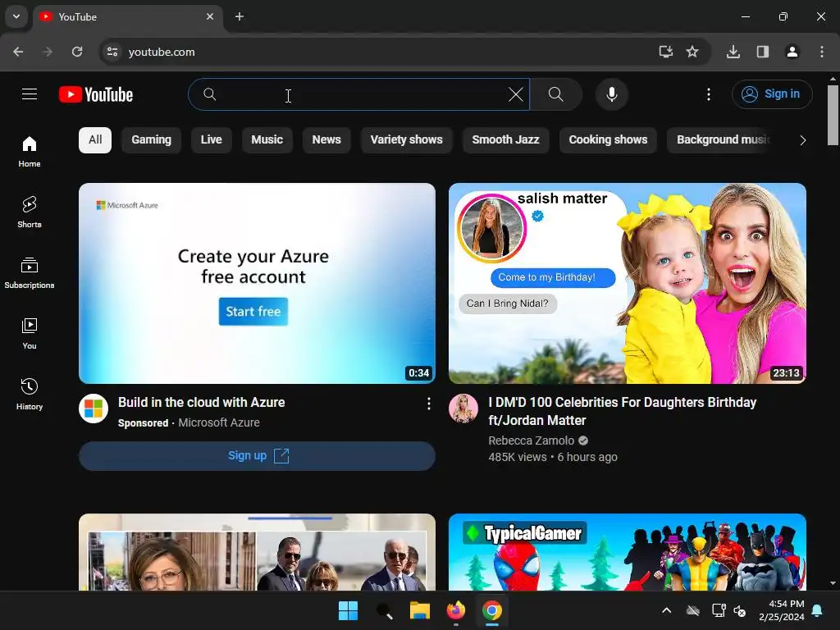Image resolution: width=840 pixels, height=630 pixels.
Task: Click the site information icon in address bar
Action: point(112,52)
